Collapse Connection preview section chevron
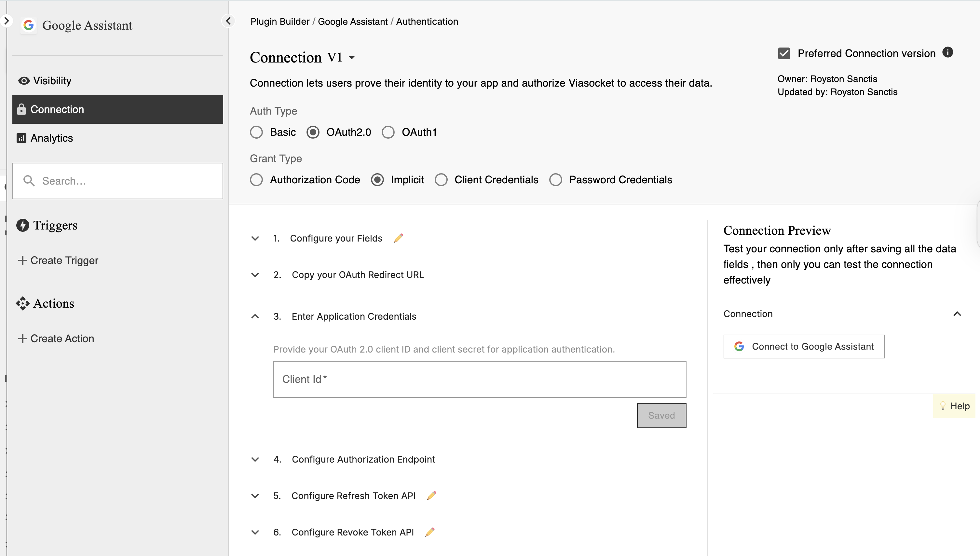This screenshot has width=980, height=556. pos(957,314)
